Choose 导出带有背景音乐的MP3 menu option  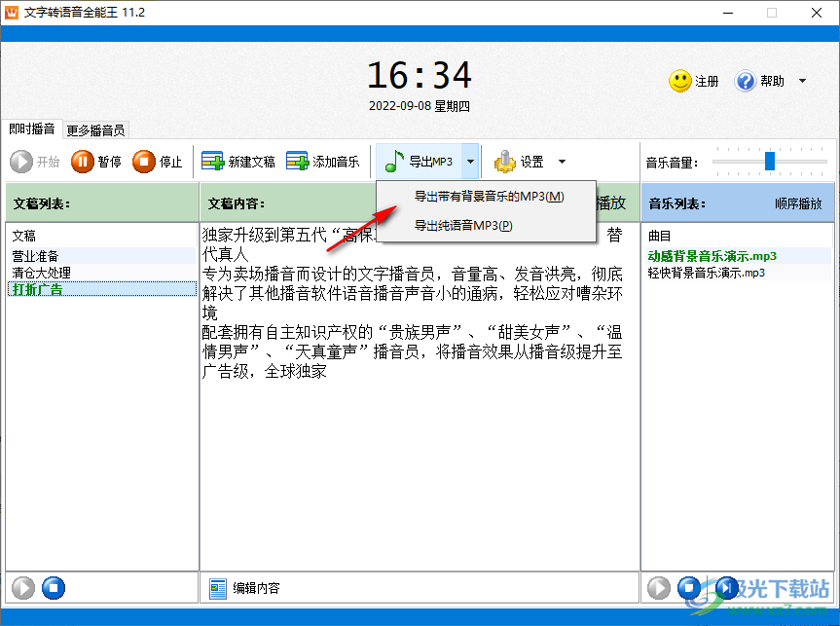tap(489, 197)
